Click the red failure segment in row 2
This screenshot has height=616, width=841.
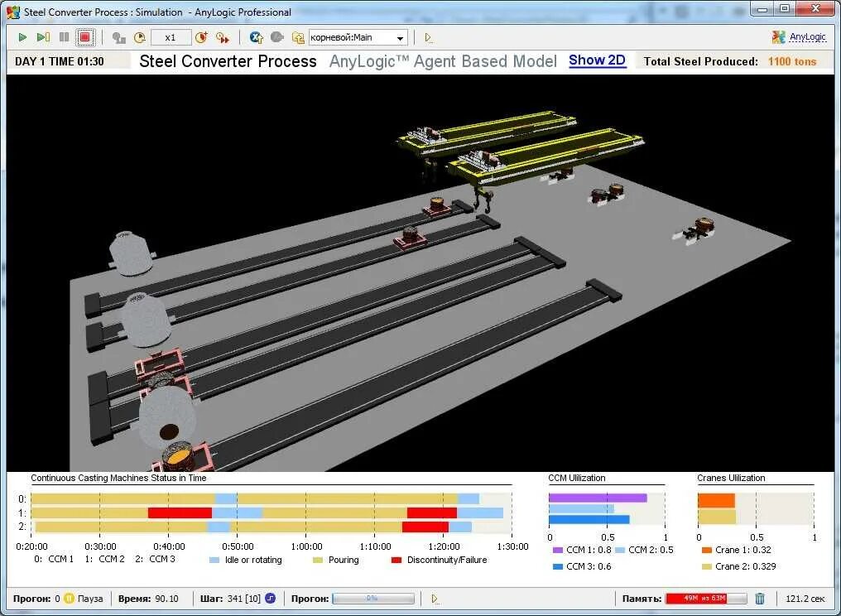425,527
